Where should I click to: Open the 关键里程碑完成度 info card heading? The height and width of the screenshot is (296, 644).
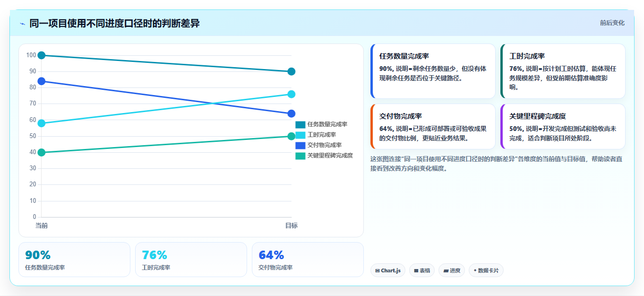point(538,116)
